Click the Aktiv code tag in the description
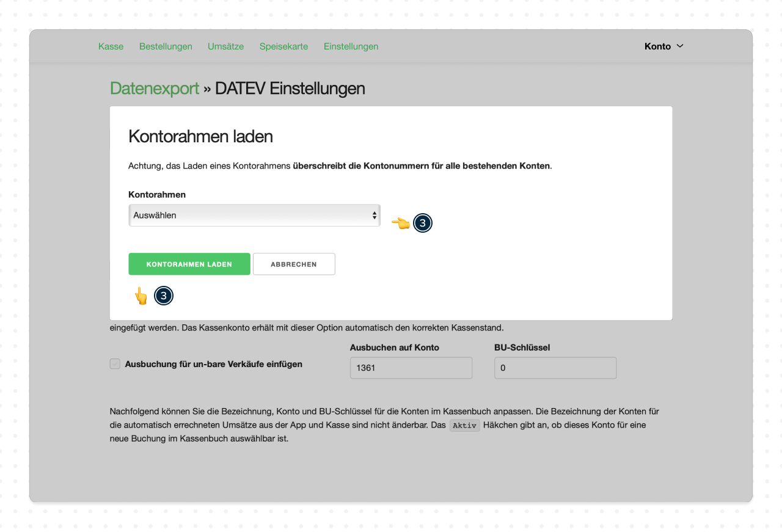Viewport: 782px width, 532px height. coord(464,426)
